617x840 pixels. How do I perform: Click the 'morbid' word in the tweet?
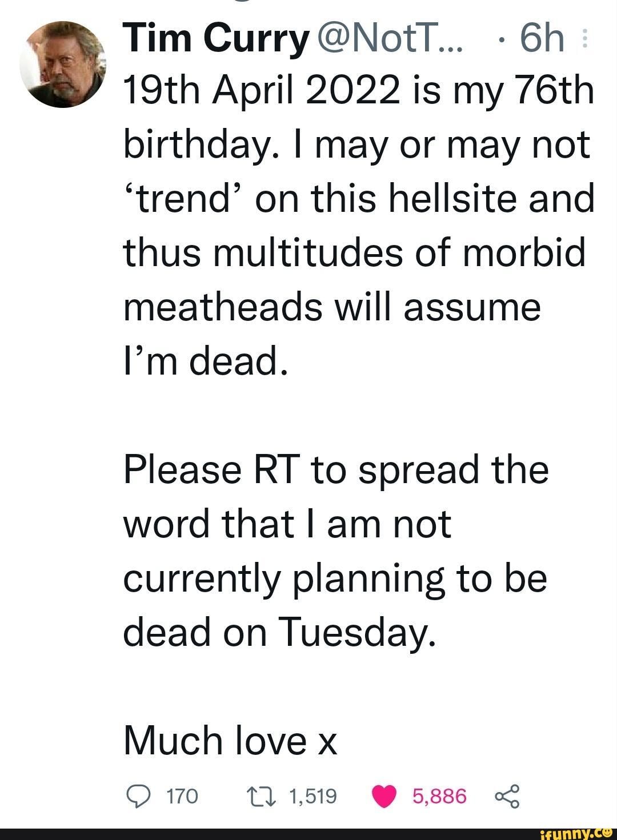pos(524,253)
